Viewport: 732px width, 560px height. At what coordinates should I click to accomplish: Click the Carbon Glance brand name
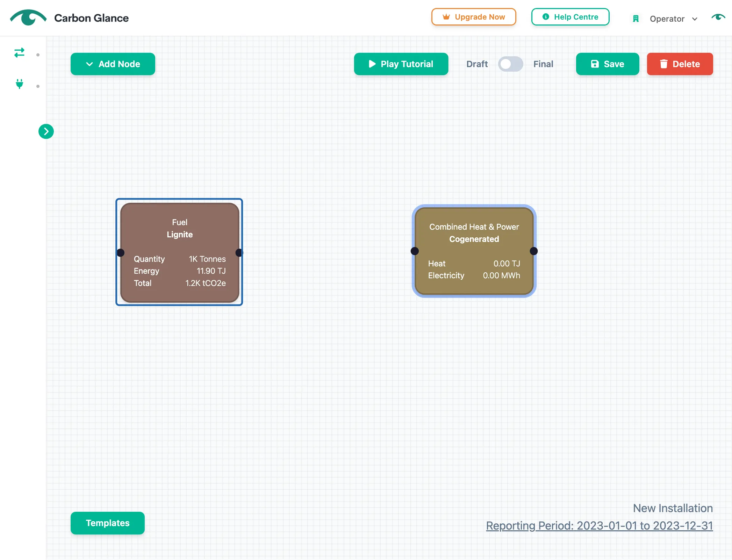(x=92, y=18)
